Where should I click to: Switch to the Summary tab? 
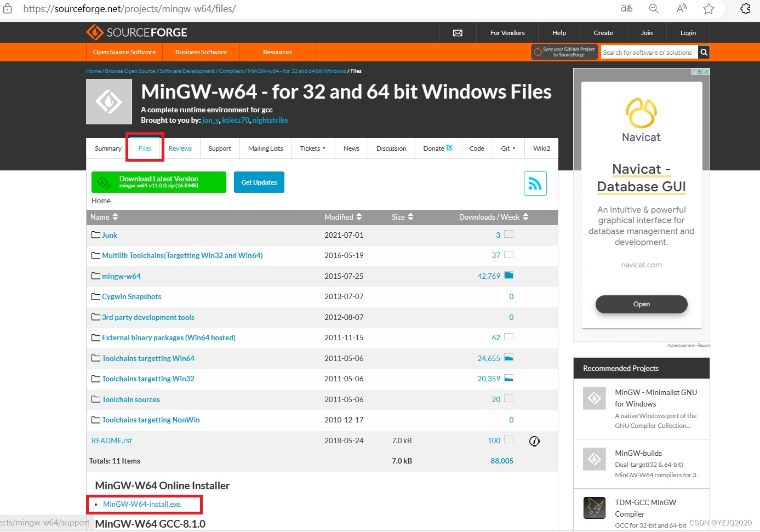[107, 148]
